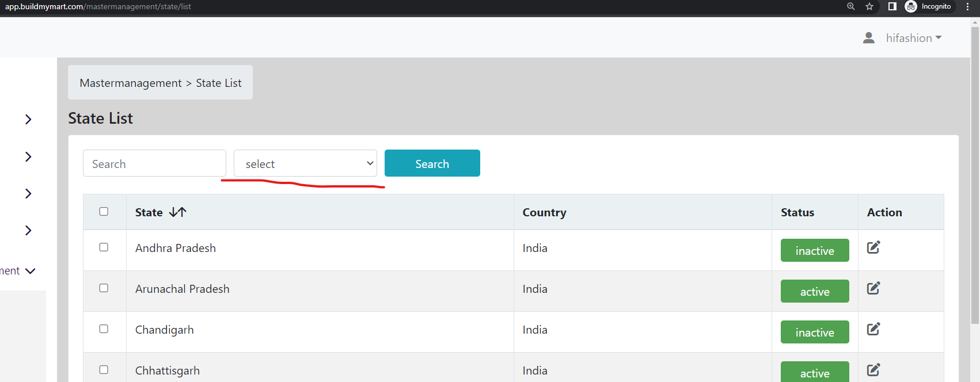This screenshot has width=980, height=382.
Task: Click the Mastermanagement breadcrumb link
Action: click(x=131, y=83)
